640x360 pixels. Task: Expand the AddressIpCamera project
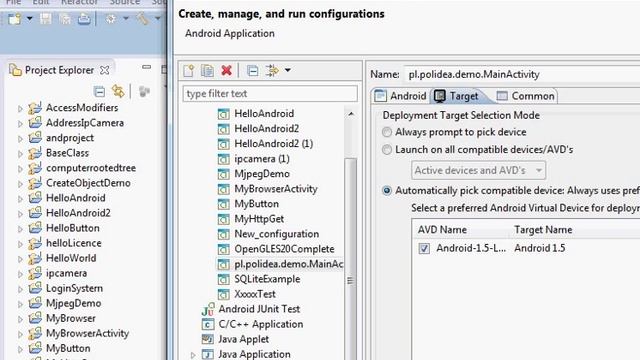20,124
